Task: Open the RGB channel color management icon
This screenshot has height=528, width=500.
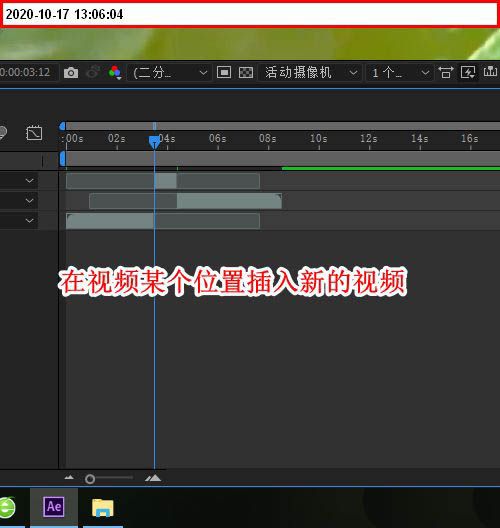Action: (115, 72)
